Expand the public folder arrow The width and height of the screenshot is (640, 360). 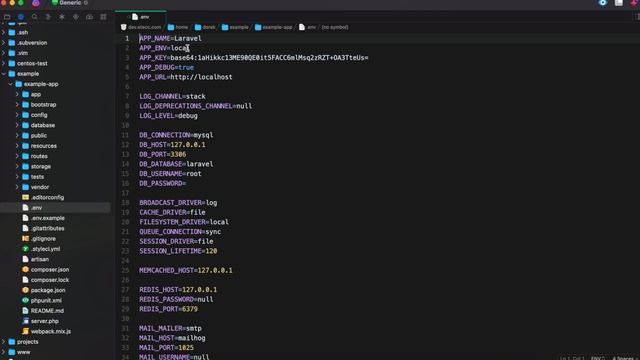click(x=17, y=136)
